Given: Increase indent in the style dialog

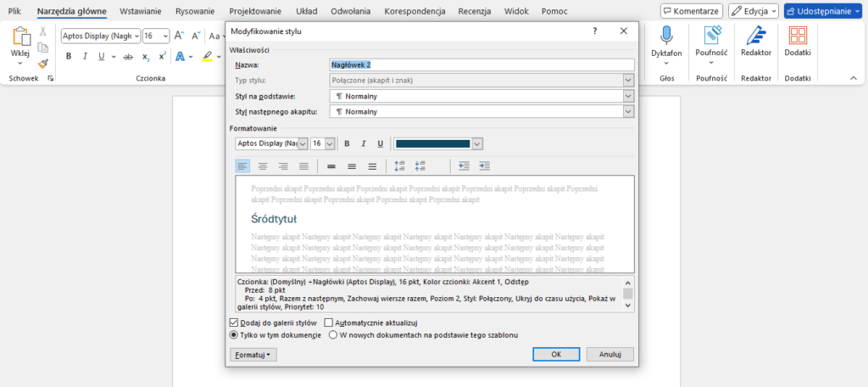Looking at the screenshot, I should tap(484, 166).
